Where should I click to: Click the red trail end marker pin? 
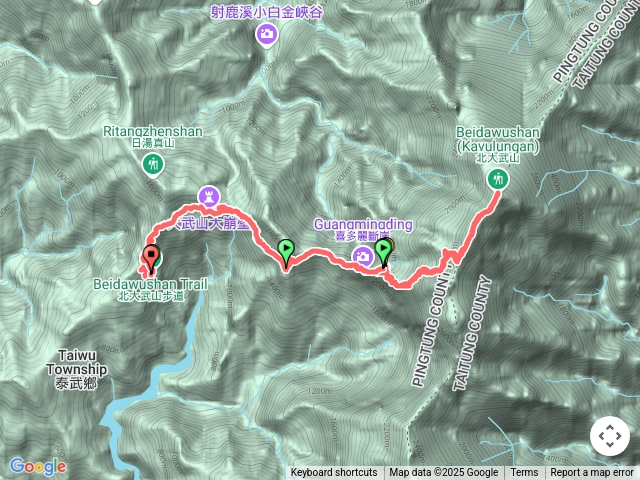151,258
